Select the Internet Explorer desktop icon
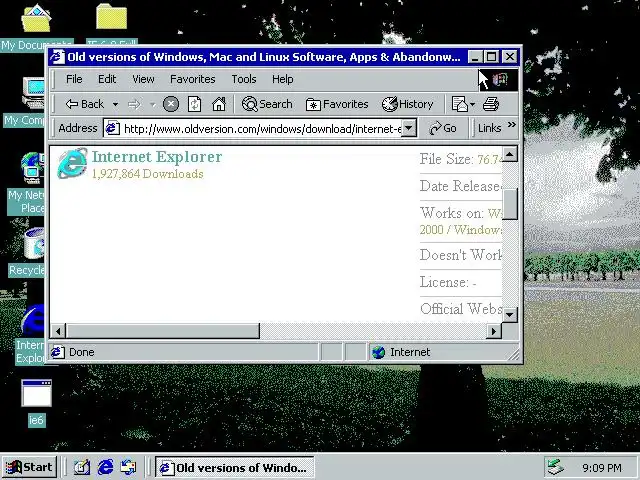The image size is (640, 480). (31, 335)
